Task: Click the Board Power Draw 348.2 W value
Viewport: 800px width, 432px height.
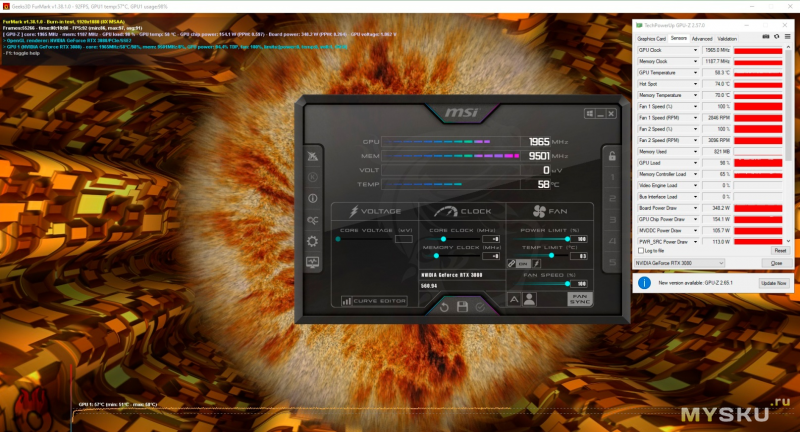Action: click(717, 208)
